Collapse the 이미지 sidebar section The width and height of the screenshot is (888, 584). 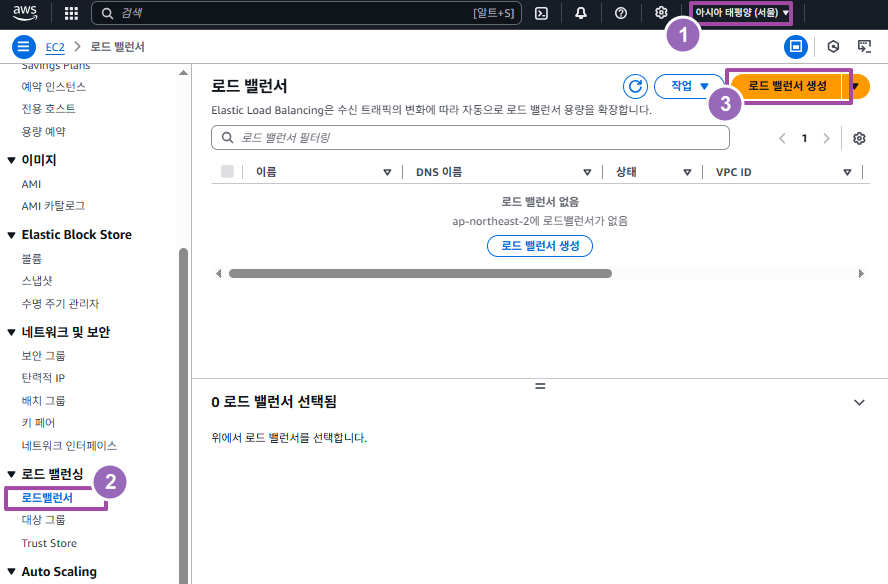11,160
